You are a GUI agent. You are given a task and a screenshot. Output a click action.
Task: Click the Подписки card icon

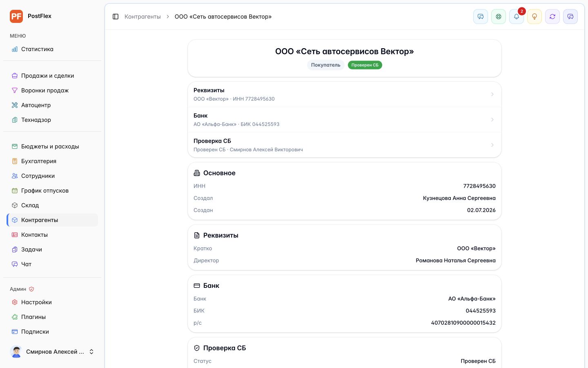click(x=15, y=332)
